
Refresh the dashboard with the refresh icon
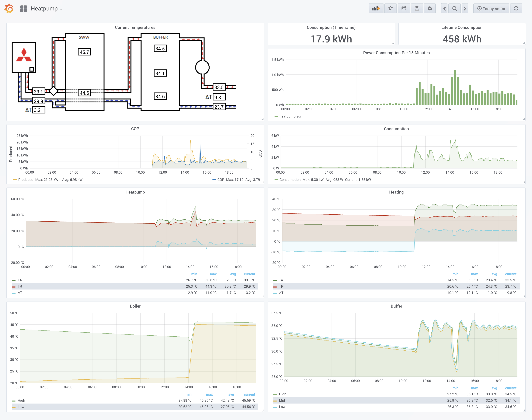coord(516,9)
